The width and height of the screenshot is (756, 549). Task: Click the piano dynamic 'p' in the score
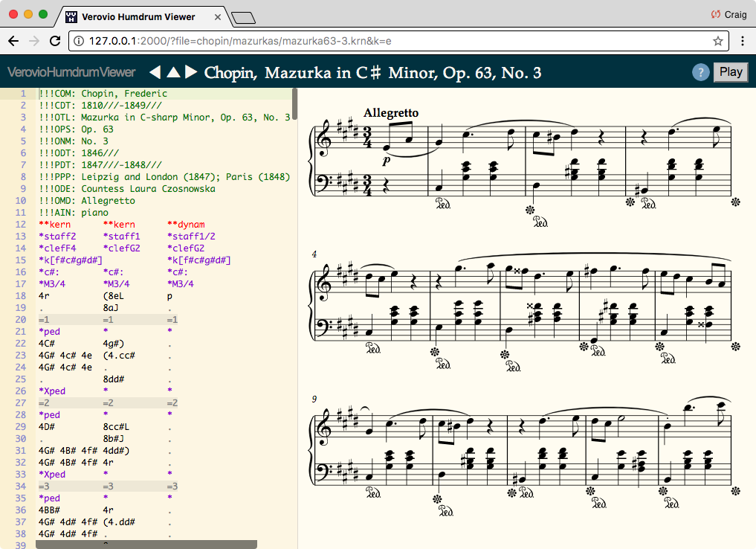(x=387, y=161)
